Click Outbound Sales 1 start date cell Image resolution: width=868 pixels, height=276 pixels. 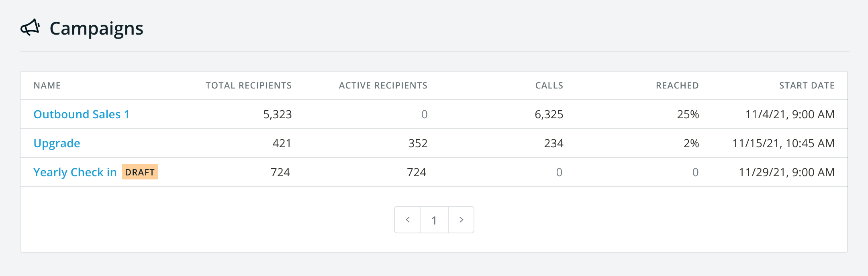pos(790,114)
